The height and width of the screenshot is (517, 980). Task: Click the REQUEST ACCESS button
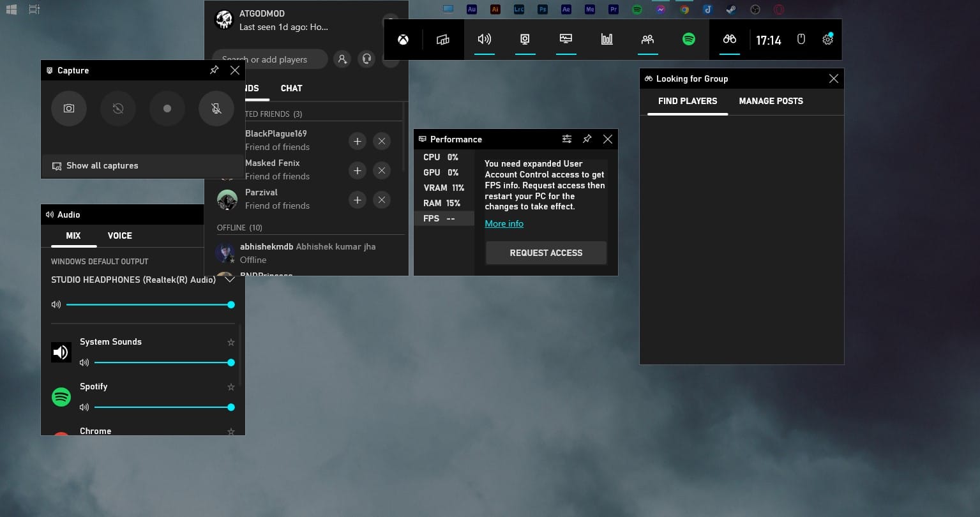[546, 253]
